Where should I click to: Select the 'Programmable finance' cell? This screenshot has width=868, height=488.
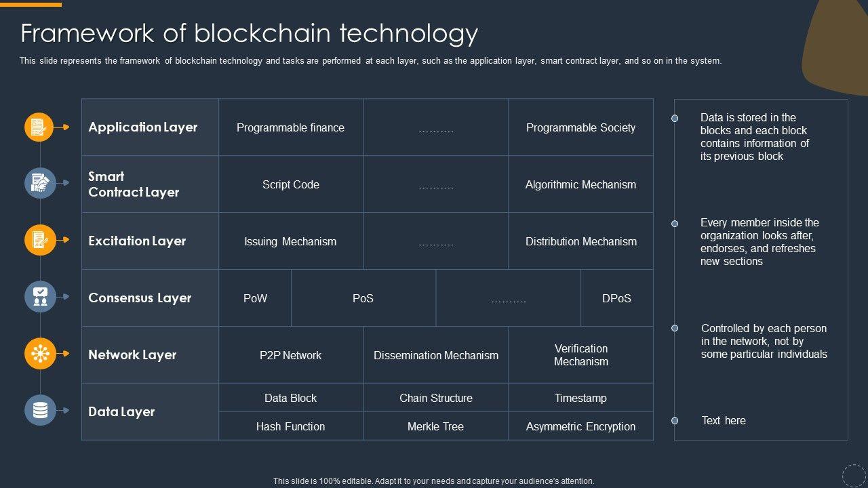(290, 127)
